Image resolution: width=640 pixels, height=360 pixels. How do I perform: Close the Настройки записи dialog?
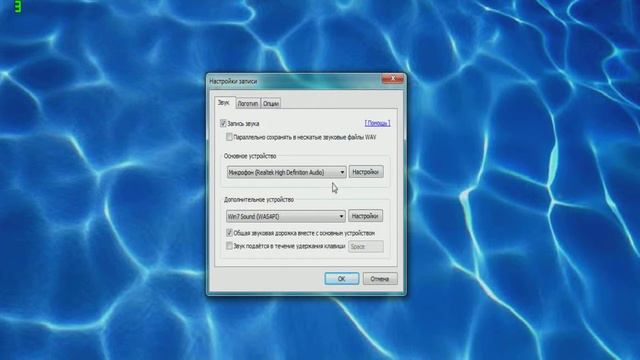393,79
